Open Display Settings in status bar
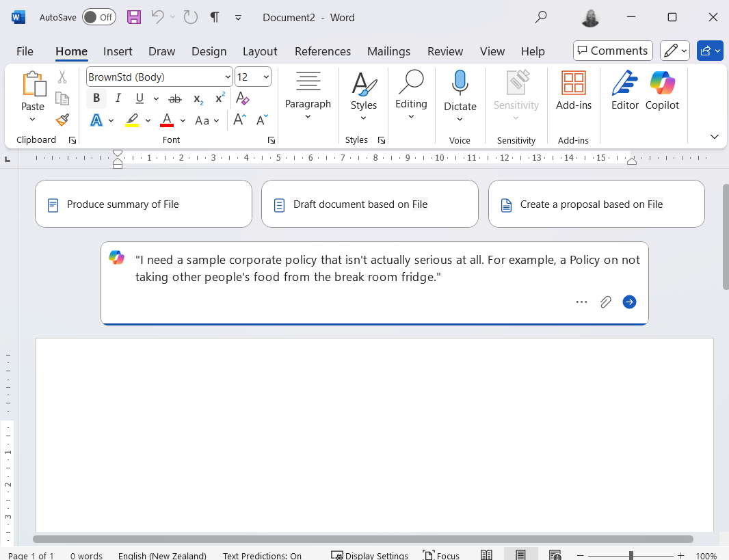729x560 pixels. click(369, 555)
